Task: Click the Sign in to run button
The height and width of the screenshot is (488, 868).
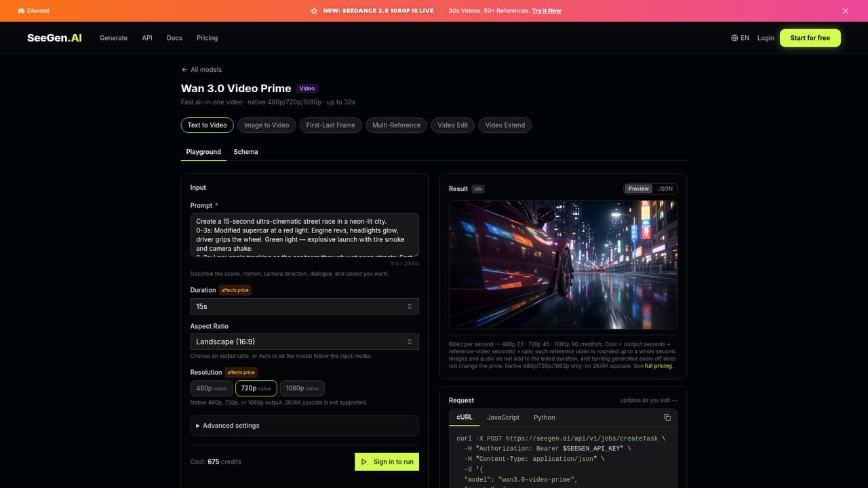Action: pyautogui.click(x=387, y=462)
